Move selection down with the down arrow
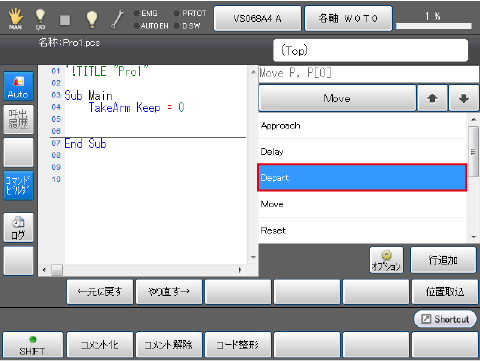The width and height of the screenshot is (480, 361). (464, 98)
